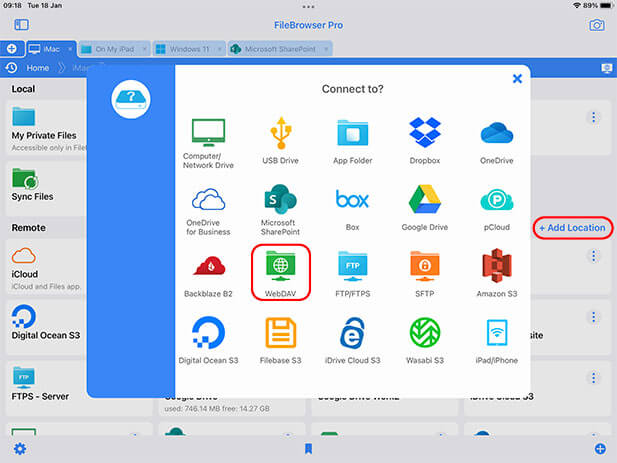Image resolution: width=617 pixels, height=463 pixels.
Task: Close the iMac tab
Action: pyautogui.click(x=70, y=49)
